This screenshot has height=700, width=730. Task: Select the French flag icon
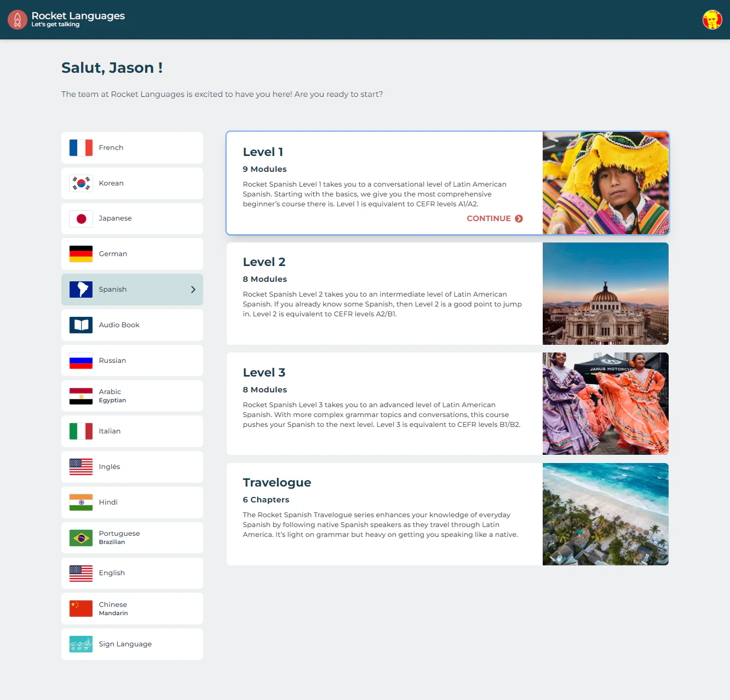point(81,147)
